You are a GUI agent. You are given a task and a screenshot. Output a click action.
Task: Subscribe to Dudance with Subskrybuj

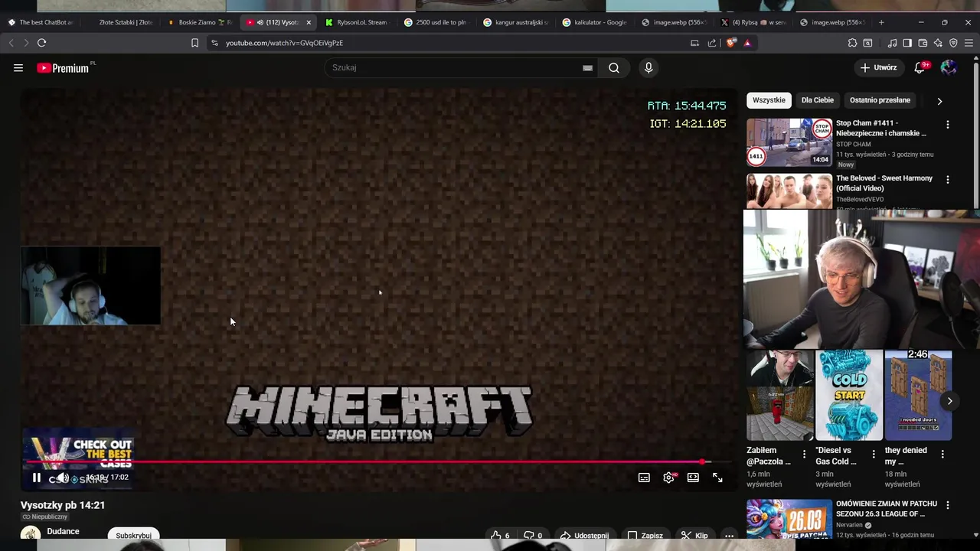click(x=133, y=535)
